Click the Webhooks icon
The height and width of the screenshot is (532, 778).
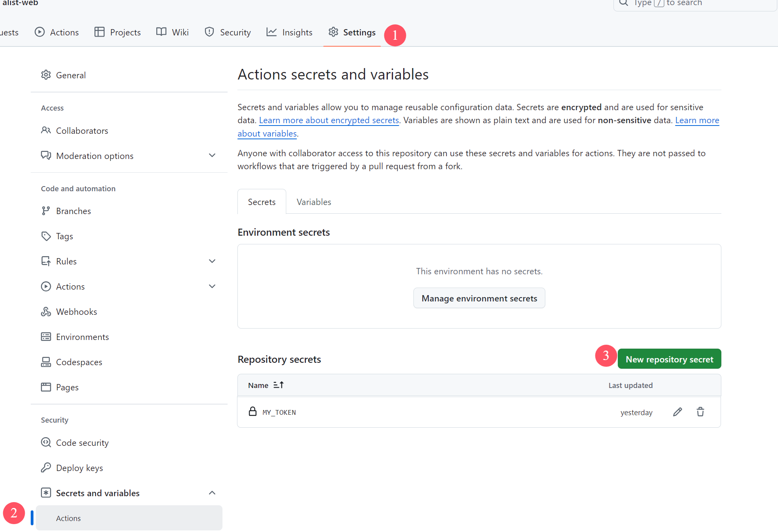coord(46,312)
